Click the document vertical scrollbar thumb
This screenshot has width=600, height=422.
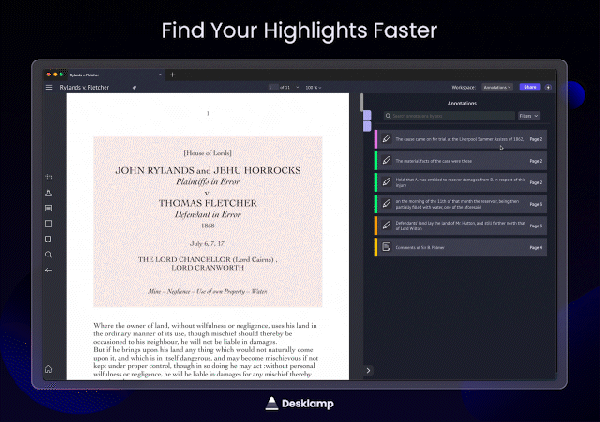click(x=362, y=102)
